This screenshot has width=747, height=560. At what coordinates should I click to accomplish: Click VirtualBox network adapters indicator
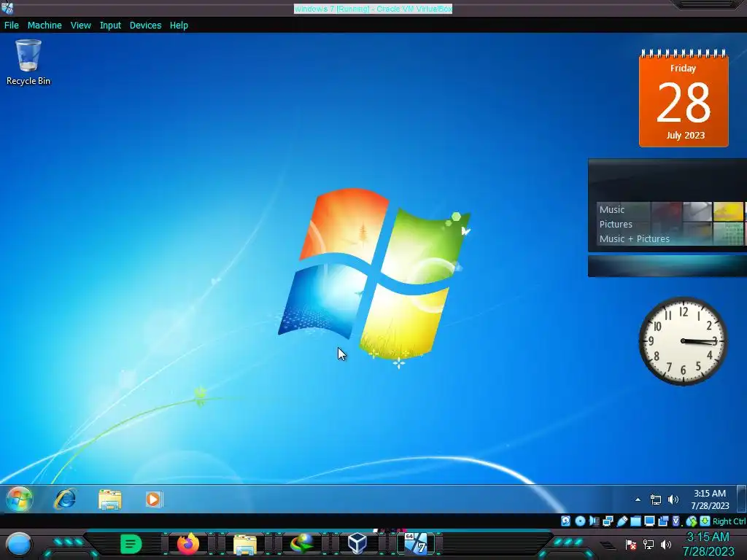pyautogui.click(x=608, y=521)
